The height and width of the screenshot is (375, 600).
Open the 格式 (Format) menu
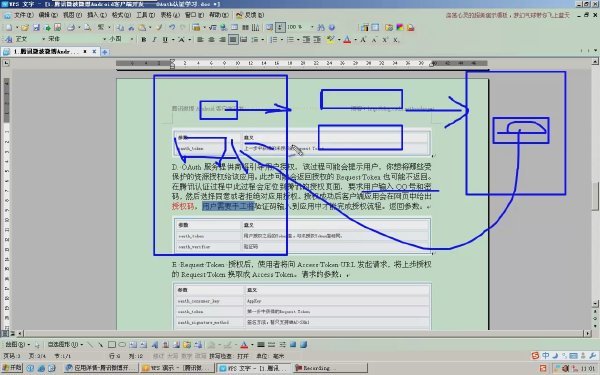pyautogui.click(x=121, y=15)
